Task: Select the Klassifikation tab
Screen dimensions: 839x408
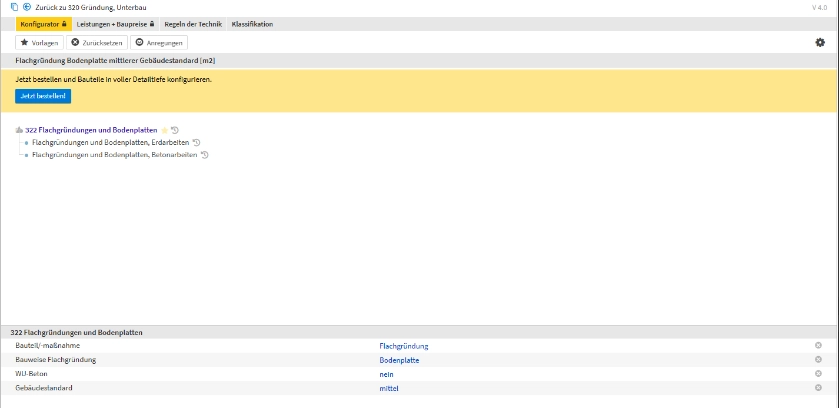Action: click(252, 24)
